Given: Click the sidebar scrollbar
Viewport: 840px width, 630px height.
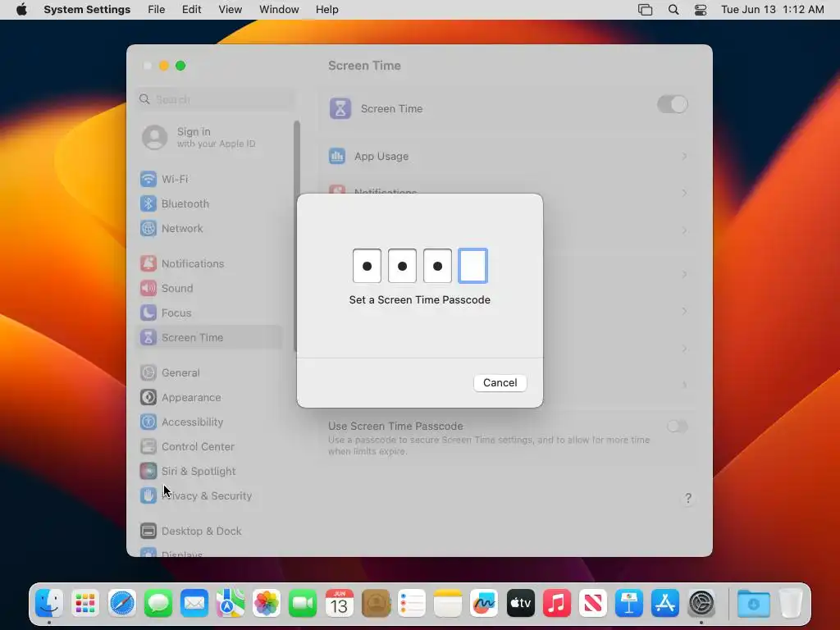Looking at the screenshot, I should click(x=296, y=235).
